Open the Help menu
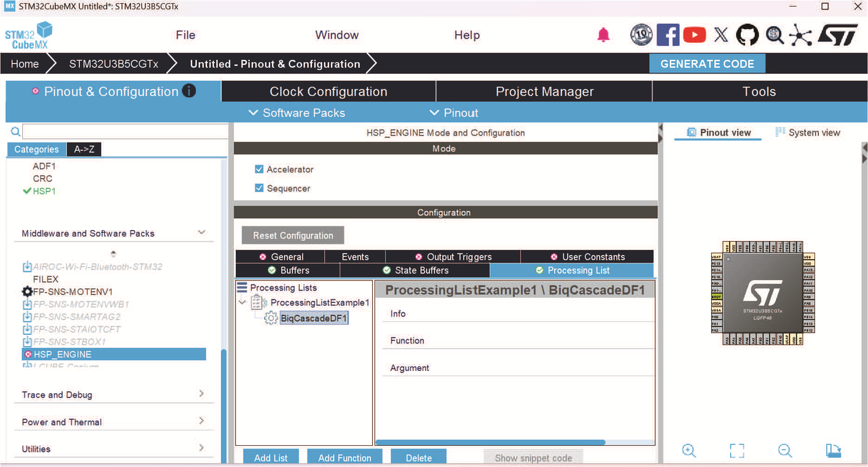Image resolution: width=868 pixels, height=467 pixels. pos(467,35)
